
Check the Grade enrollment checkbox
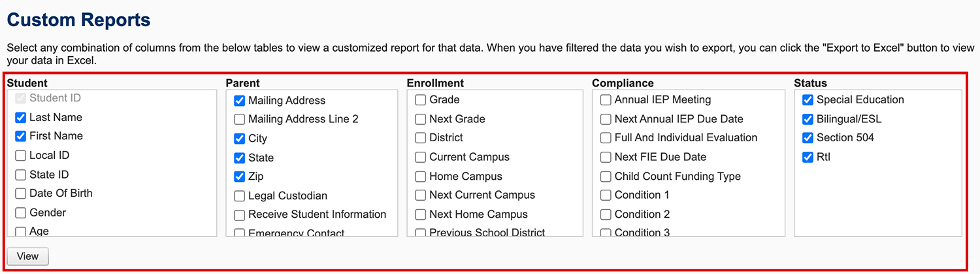coord(421,100)
